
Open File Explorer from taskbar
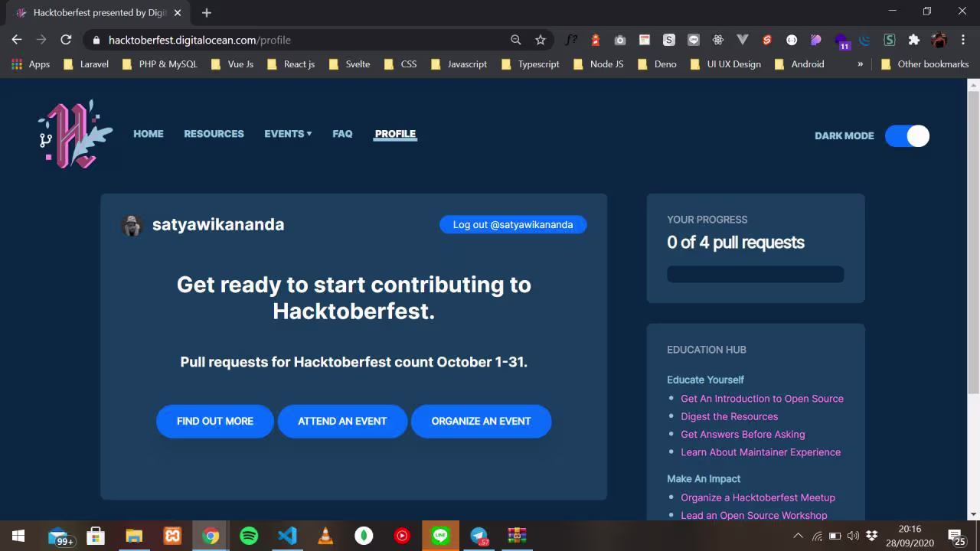(134, 536)
